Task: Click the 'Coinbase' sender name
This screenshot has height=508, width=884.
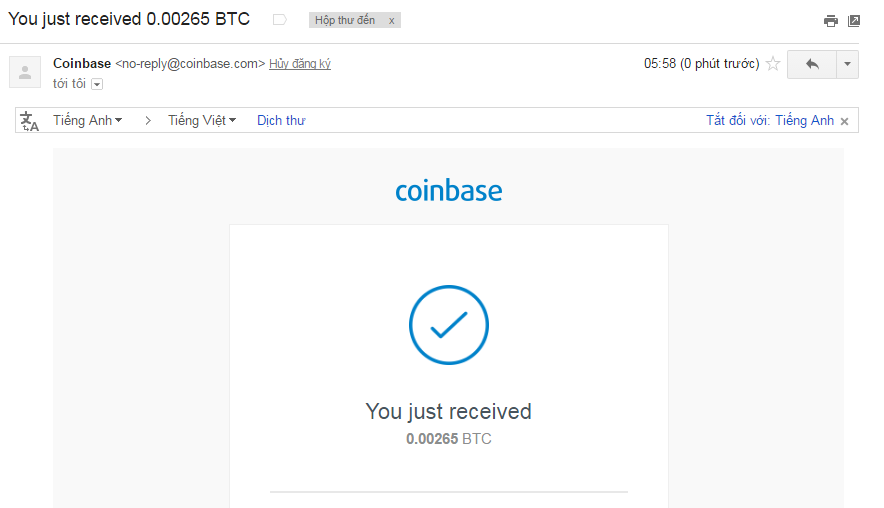Action: tap(82, 63)
